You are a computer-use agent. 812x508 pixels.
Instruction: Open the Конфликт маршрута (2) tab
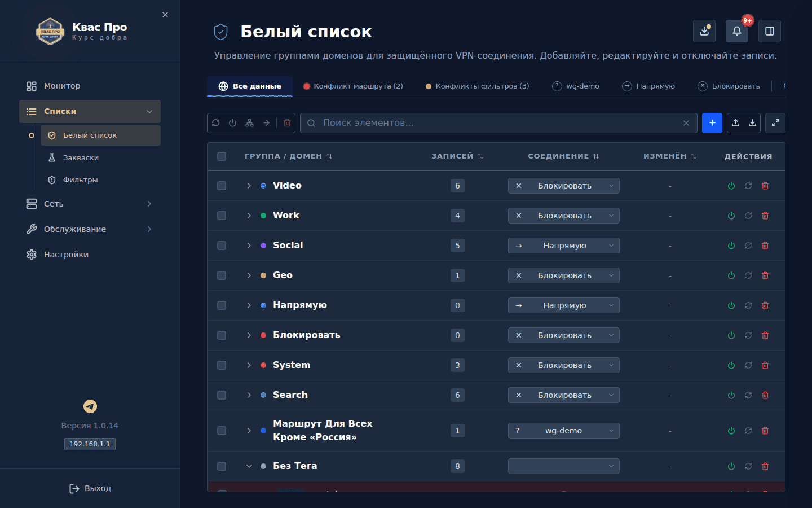[x=353, y=86]
